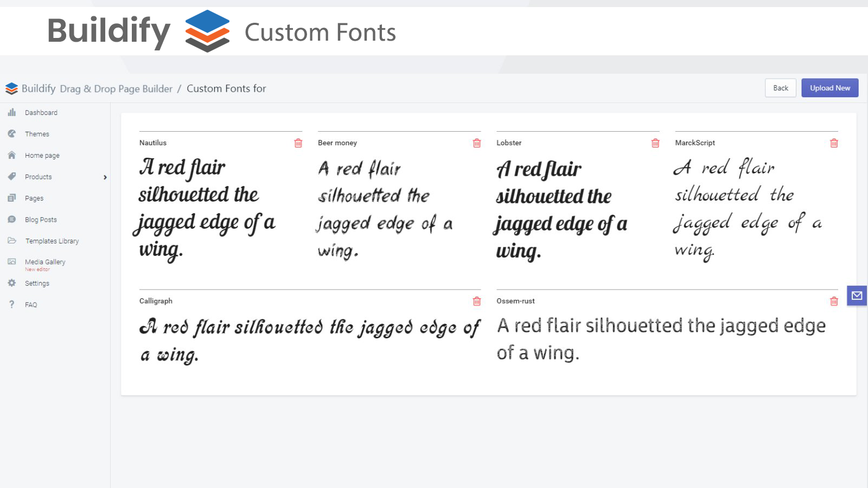Click the New editor label
This screenshot has width=868, height=488.
(37, 269)
